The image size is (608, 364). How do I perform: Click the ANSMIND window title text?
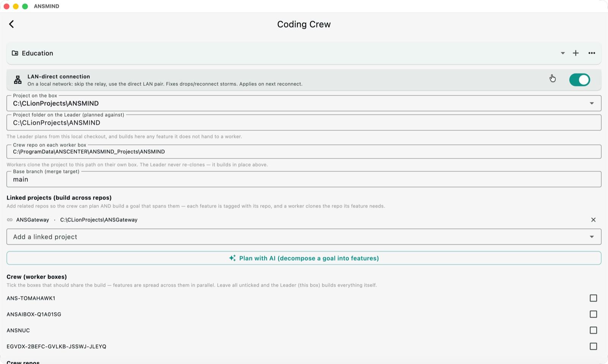pyautogui.click(x=46, y=6)
